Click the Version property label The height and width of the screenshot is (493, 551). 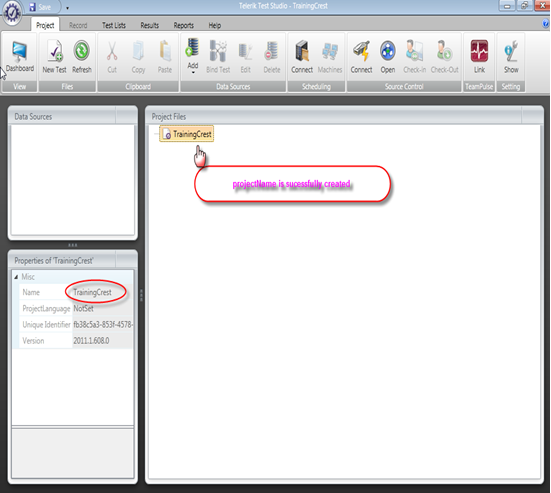(33, 341)
